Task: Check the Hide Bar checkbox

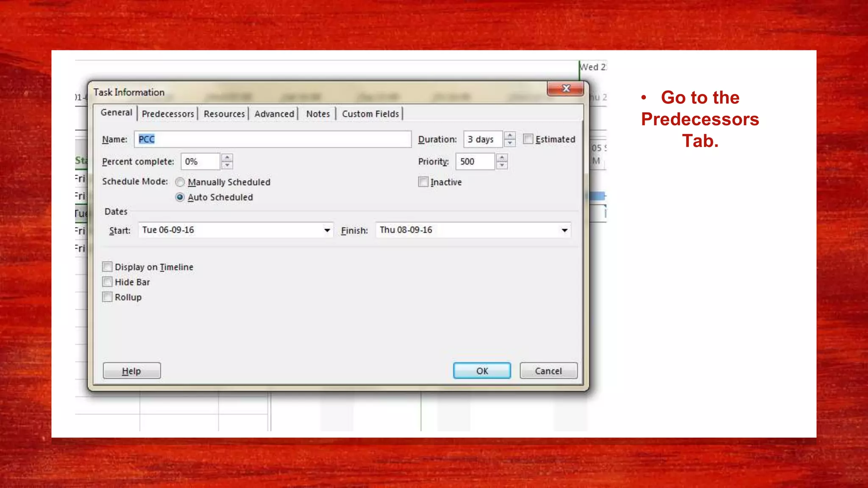Action: 107,282
